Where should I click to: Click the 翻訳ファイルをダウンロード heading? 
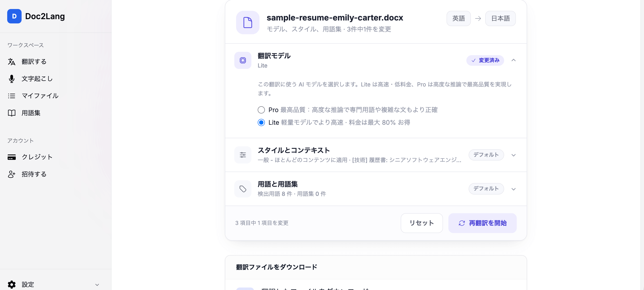pos(277,267)
